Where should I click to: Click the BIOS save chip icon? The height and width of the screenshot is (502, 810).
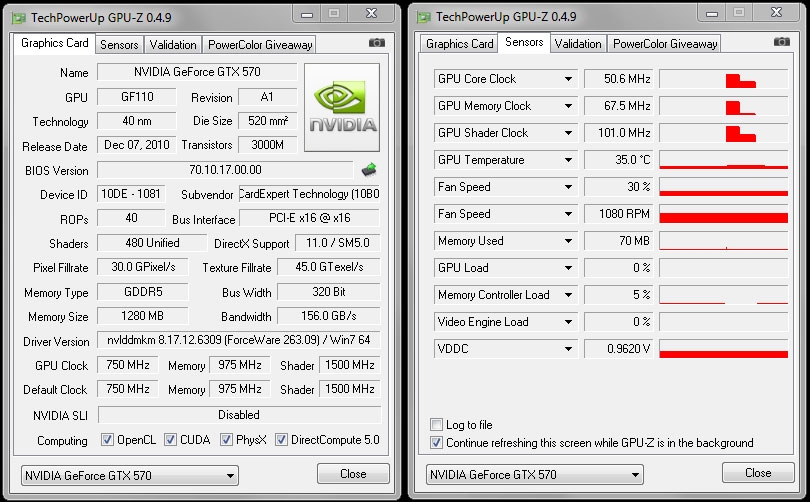[x=369, y=170]
